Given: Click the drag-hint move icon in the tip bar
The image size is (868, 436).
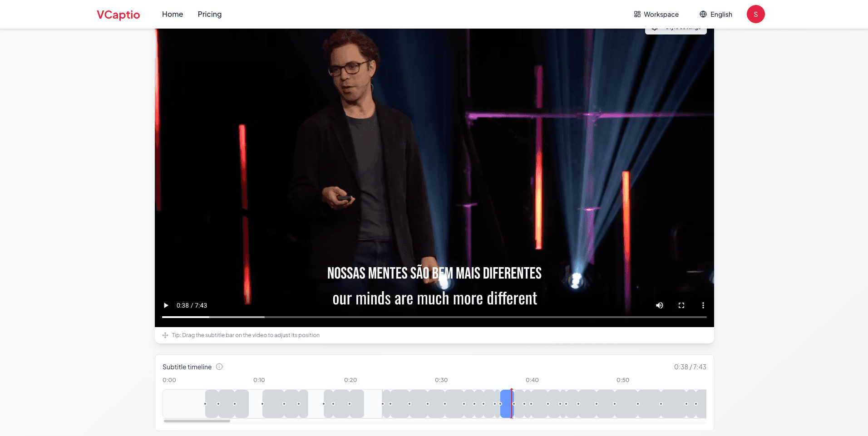Looking at the screenshot, I should (x=165, y=335).
